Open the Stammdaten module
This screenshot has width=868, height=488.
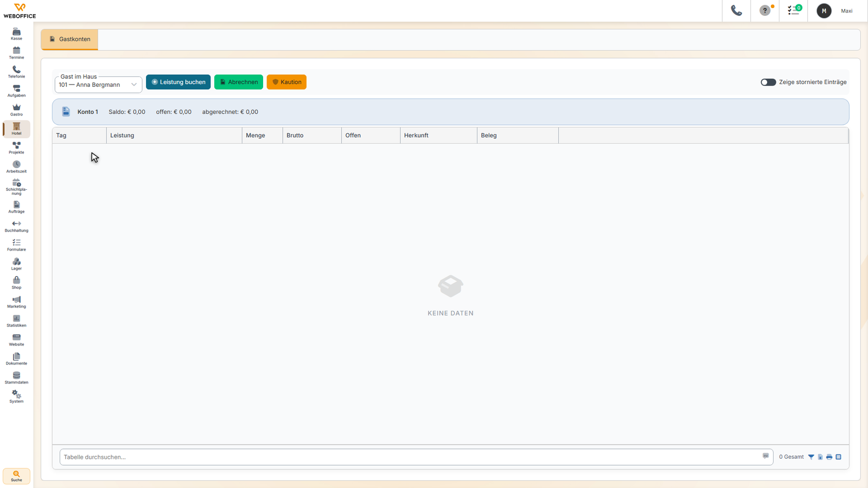[x=16, y=378]
